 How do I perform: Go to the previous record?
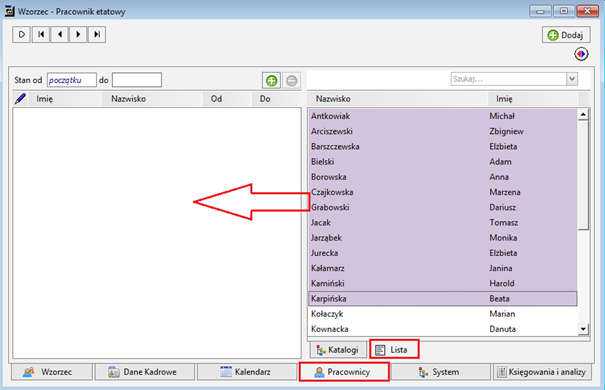(59, 35)
